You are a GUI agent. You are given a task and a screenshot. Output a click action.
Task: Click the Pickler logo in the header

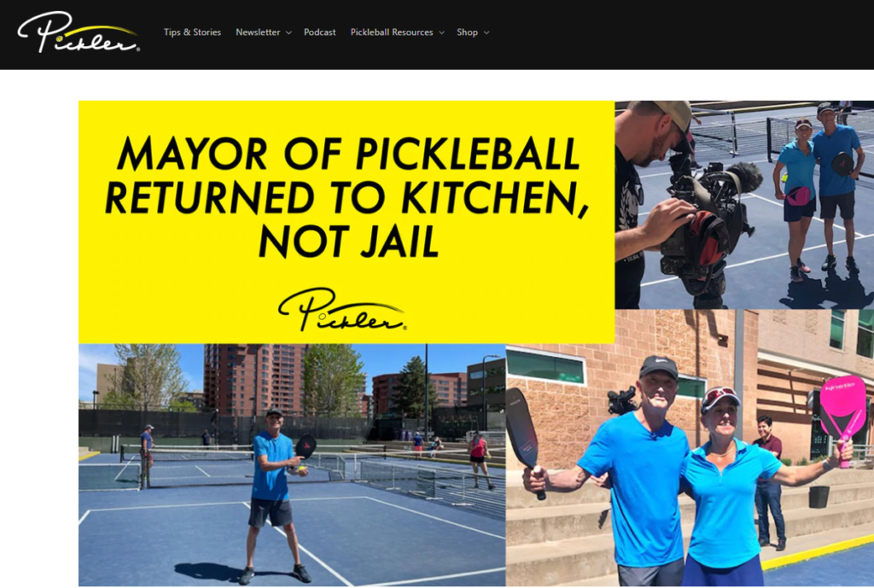point(78,32)
